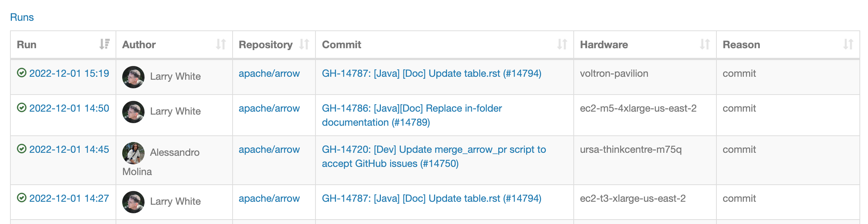The image size is (868, 224).
Task: Click the status checkmark next to the 14:27 run
Action: coord(22,198)
